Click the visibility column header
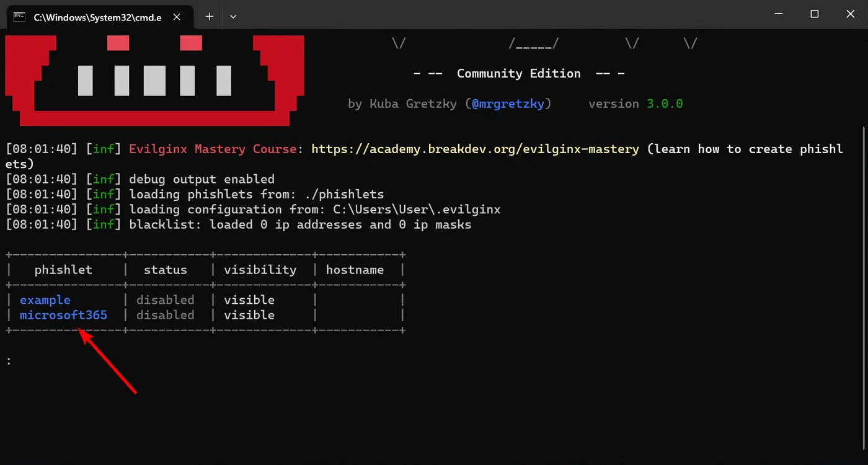Image resolution: width=868 pixels, height=465 pixels. (260, 270)
